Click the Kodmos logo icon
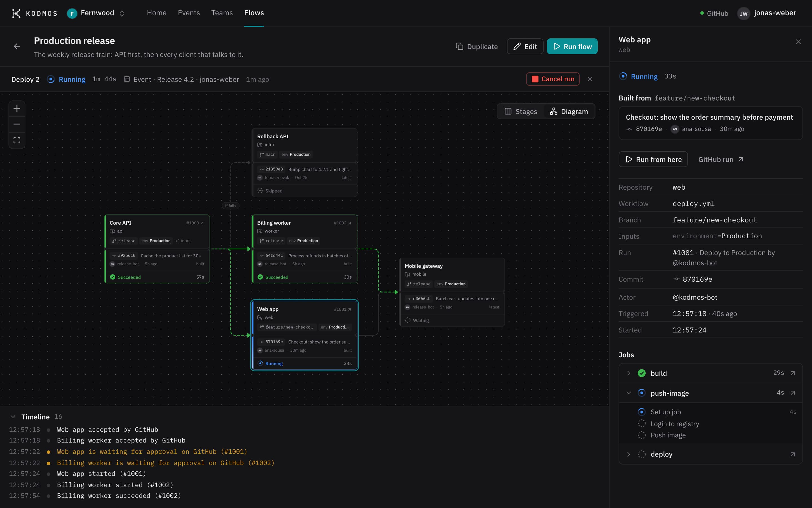 click(x=16, y=13)
